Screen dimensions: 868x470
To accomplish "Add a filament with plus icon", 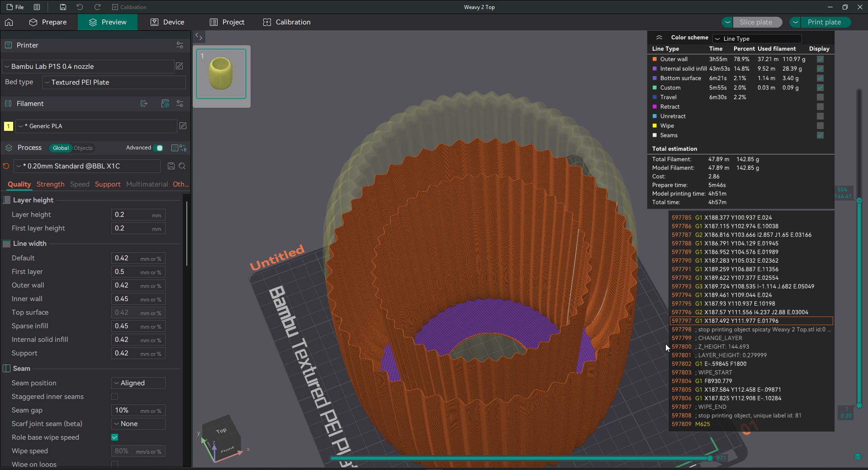I will point(144,104).
